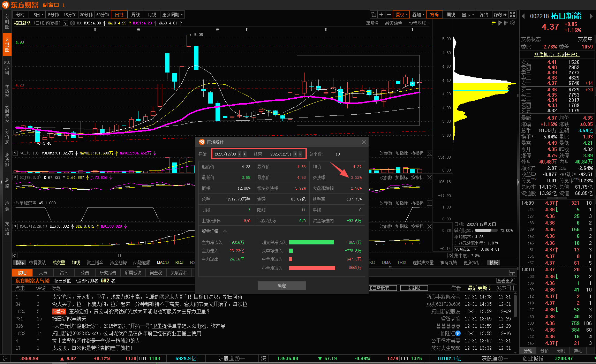
Task: Open 分价表 in the left sidebar
Action: [7, 137]
